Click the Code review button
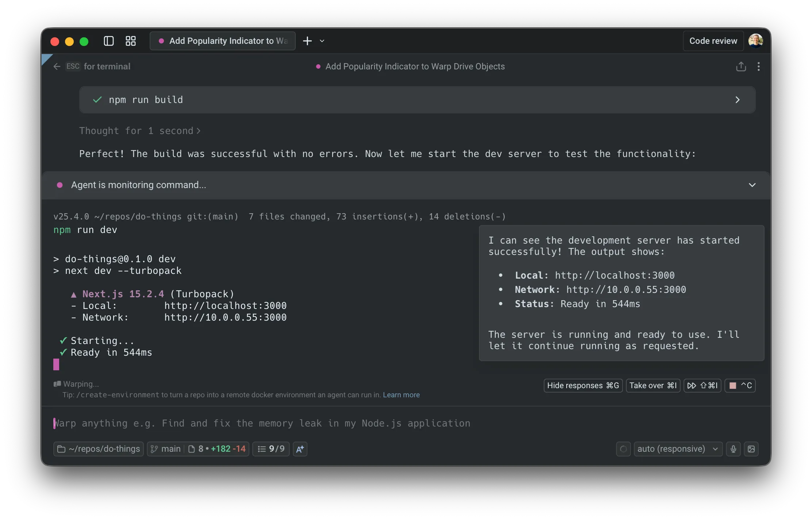The image size is (812, 520). [x=713, y=41]
